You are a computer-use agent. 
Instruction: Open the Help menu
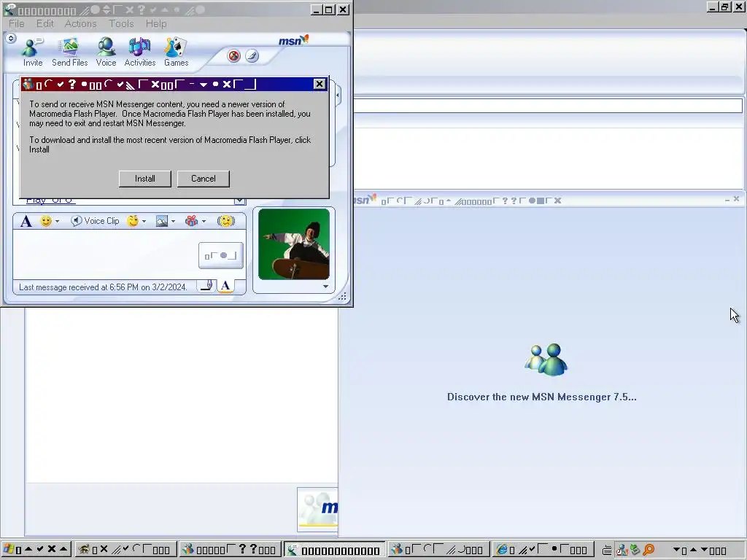[156, 23]
